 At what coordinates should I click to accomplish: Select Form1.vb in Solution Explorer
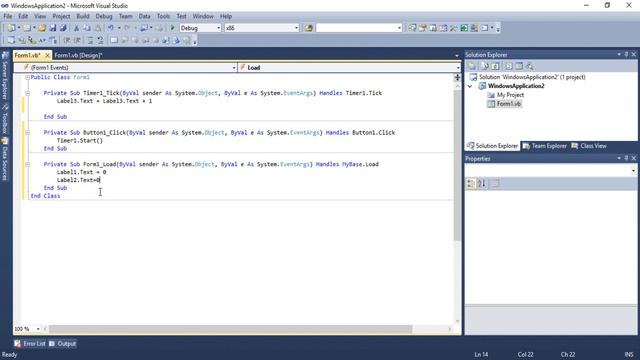508,104
